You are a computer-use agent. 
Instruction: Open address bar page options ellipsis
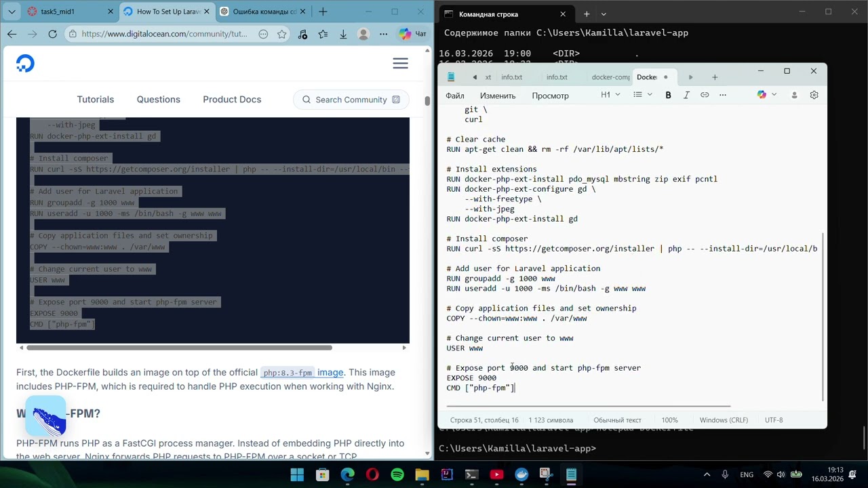(x=263, y=34)
